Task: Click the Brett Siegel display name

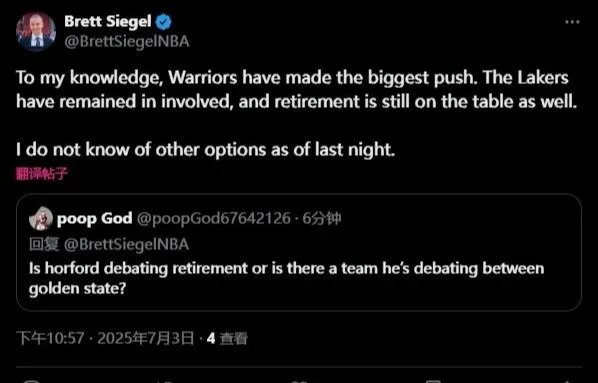Action: point(108,21)
